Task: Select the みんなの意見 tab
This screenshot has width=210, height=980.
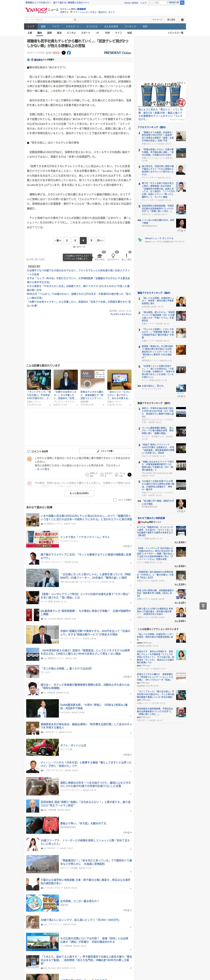Action: [x=111, y=27]
